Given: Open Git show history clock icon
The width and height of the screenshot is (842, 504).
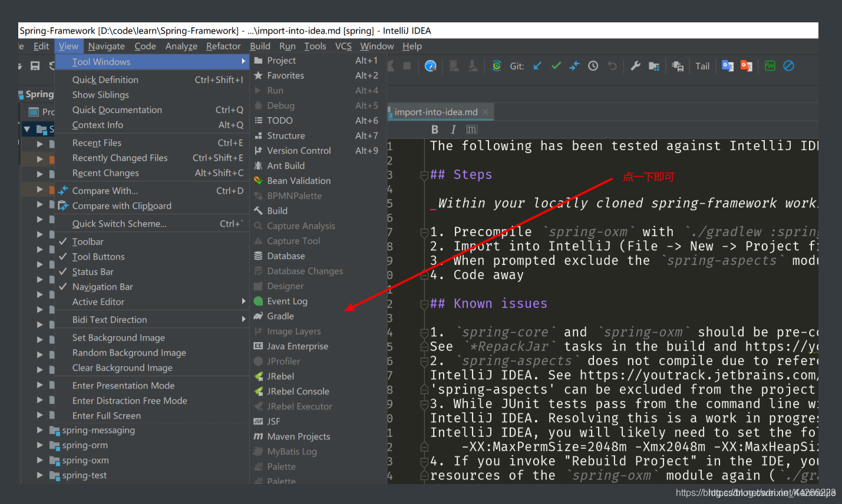Looking at the screenshot, I should [593, 66].
